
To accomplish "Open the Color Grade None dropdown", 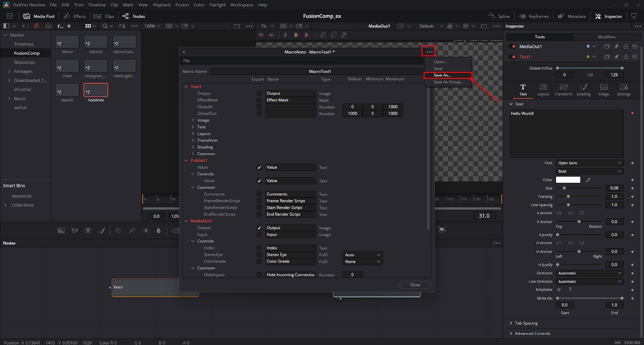I will click(362, 262).
